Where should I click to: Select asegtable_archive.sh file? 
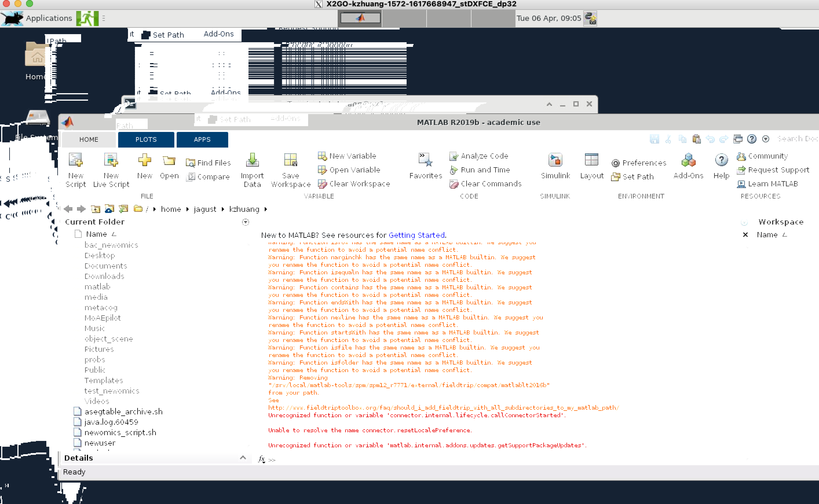(x=123, y=412)
